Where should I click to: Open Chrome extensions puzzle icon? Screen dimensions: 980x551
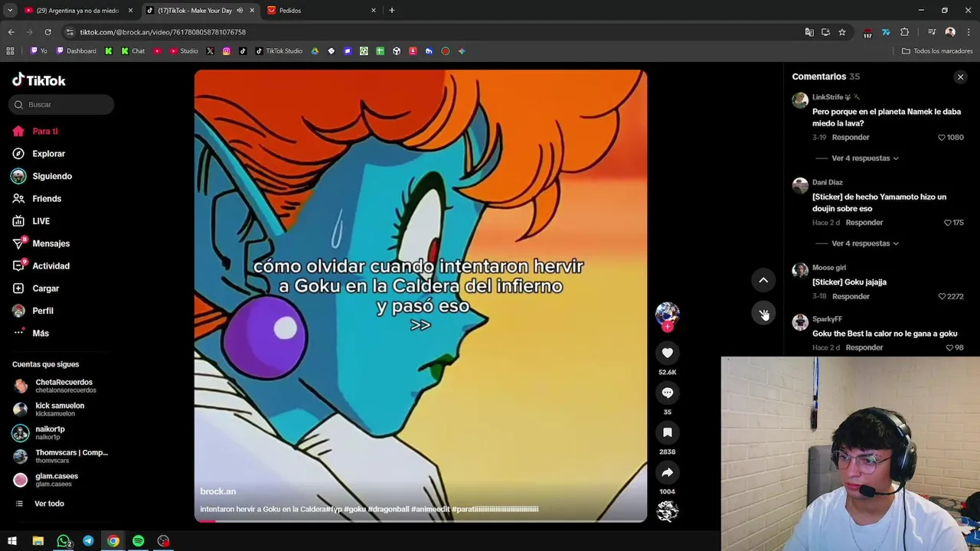point(905,32)
